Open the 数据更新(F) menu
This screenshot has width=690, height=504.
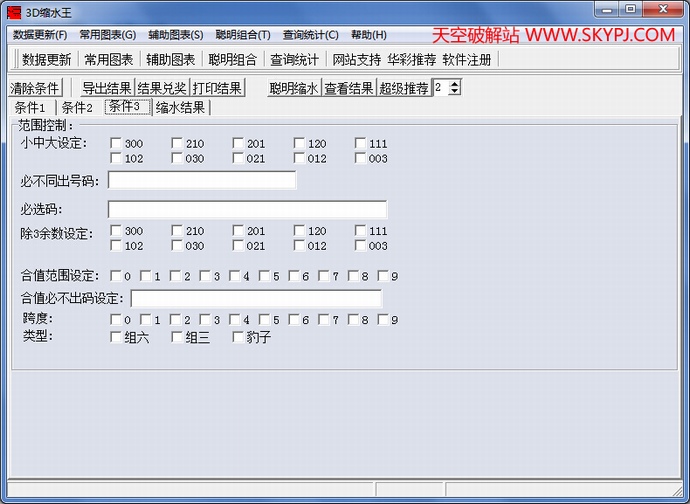(40, 34)
